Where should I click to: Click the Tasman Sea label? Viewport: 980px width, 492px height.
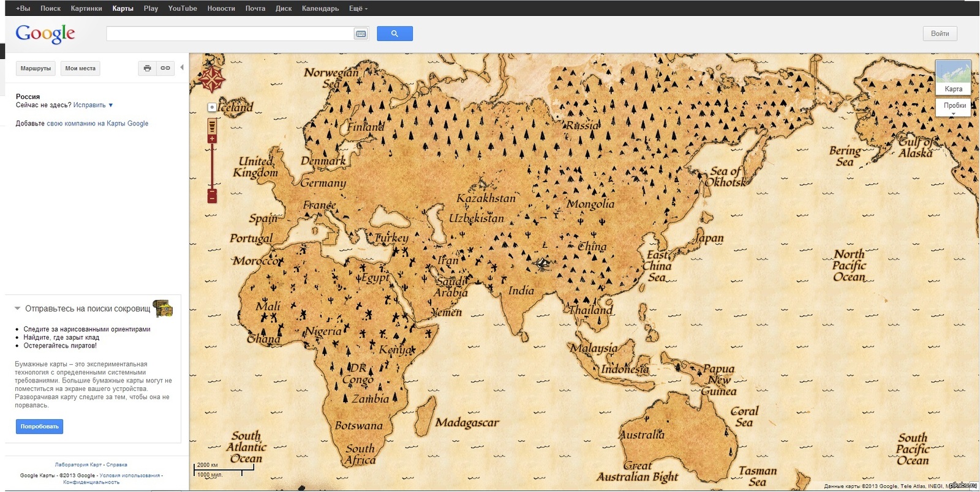(x=758, y=476)
